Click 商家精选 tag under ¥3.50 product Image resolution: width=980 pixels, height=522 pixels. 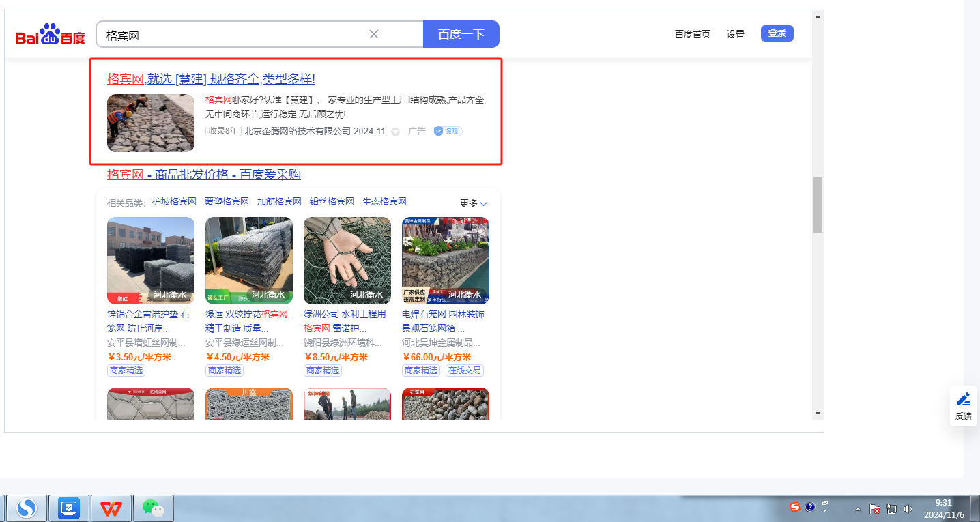coord(126,371)
